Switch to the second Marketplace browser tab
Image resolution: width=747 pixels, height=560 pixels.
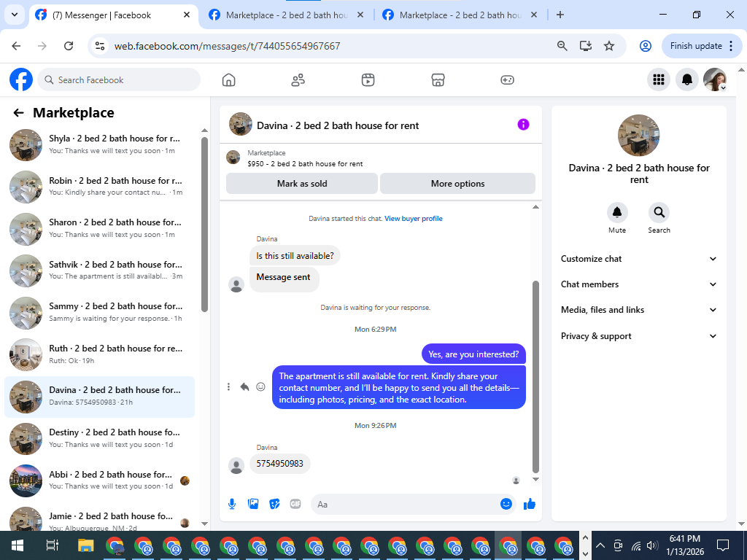click(x=287, y=15)
